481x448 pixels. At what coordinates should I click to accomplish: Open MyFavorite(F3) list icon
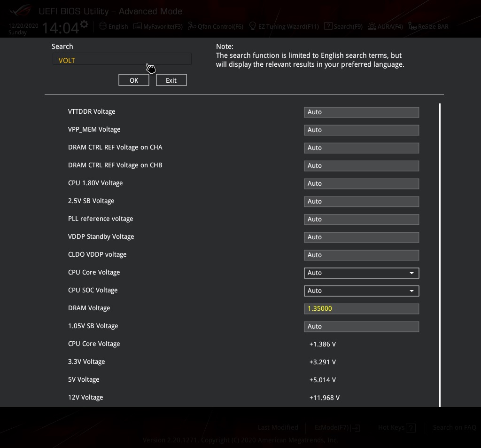click(138, 26)
